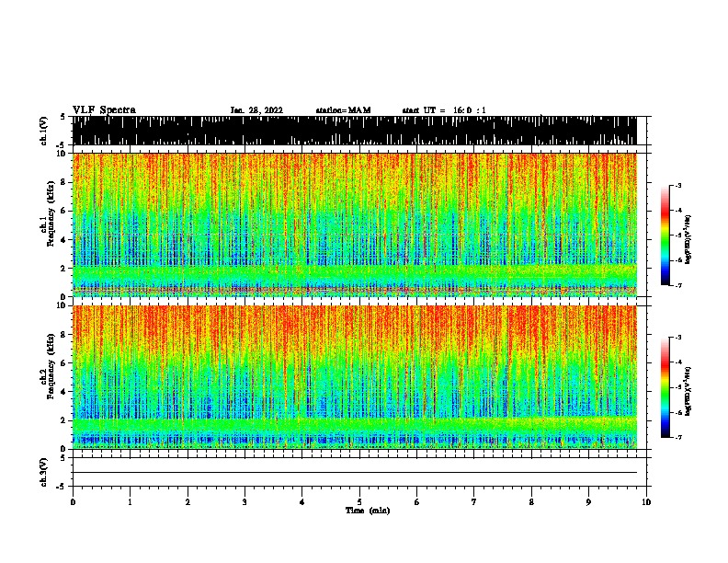This screenshot has width=728, height=563.
Task: Click the time axis tick label '3'
Action: click(245, 502)
